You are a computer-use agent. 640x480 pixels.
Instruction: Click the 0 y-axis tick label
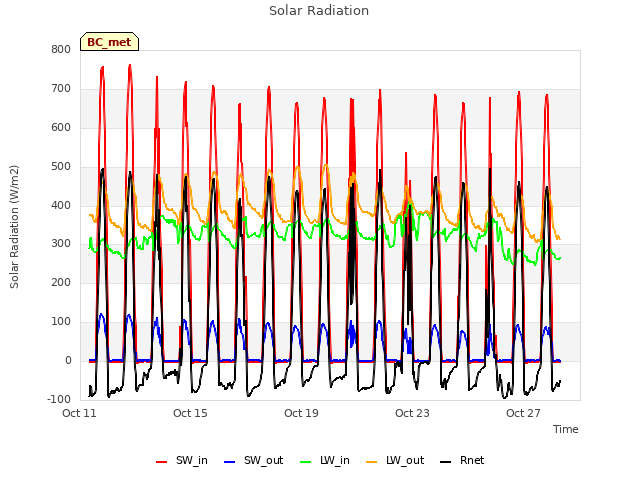click(x=68, y=360)
